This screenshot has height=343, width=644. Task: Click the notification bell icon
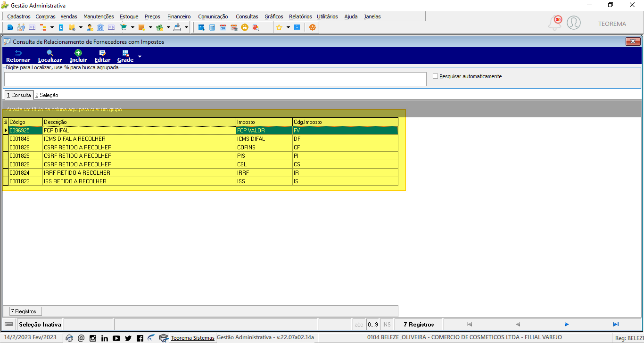pos(555,23)
